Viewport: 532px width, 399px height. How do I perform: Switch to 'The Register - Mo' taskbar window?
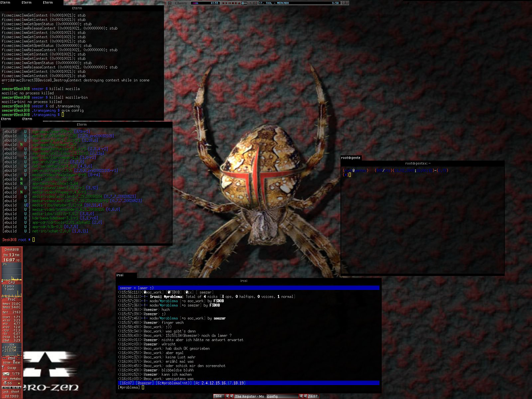[x=250, y=396]
